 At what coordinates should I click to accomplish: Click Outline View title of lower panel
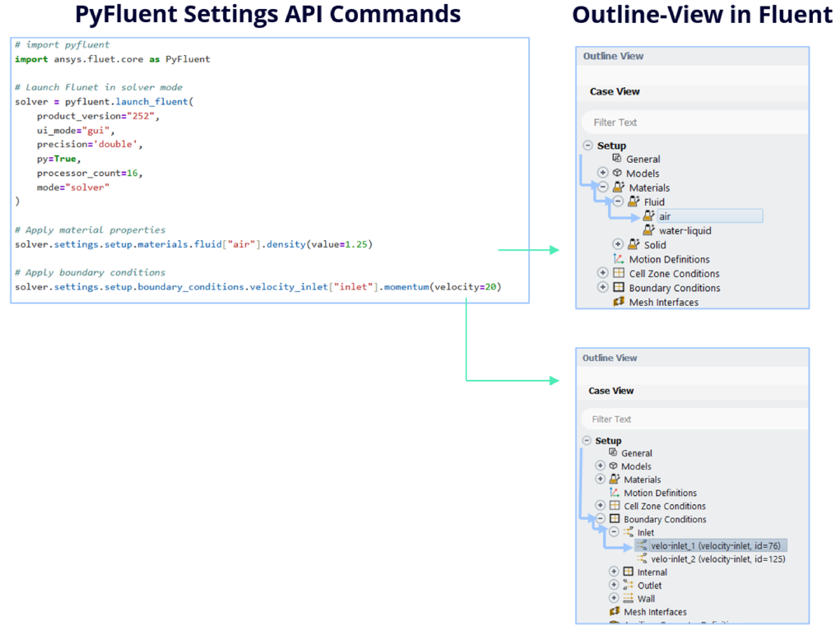click(609, 358)
